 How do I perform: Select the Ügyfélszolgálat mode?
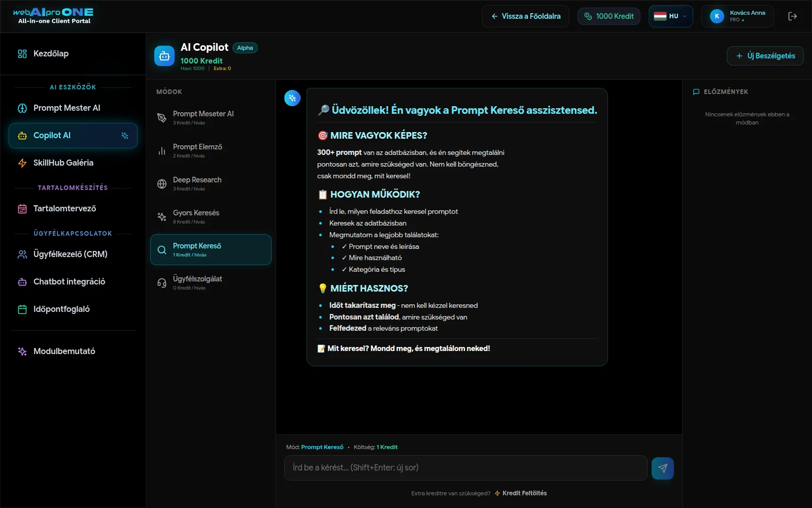[211, 282]
